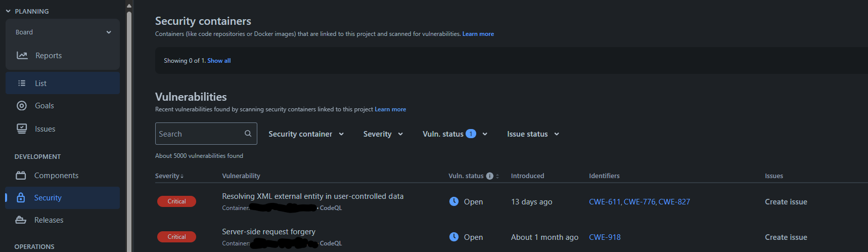Screen dimensions: 868x252
Task: Open Components page
Action: 56,176
